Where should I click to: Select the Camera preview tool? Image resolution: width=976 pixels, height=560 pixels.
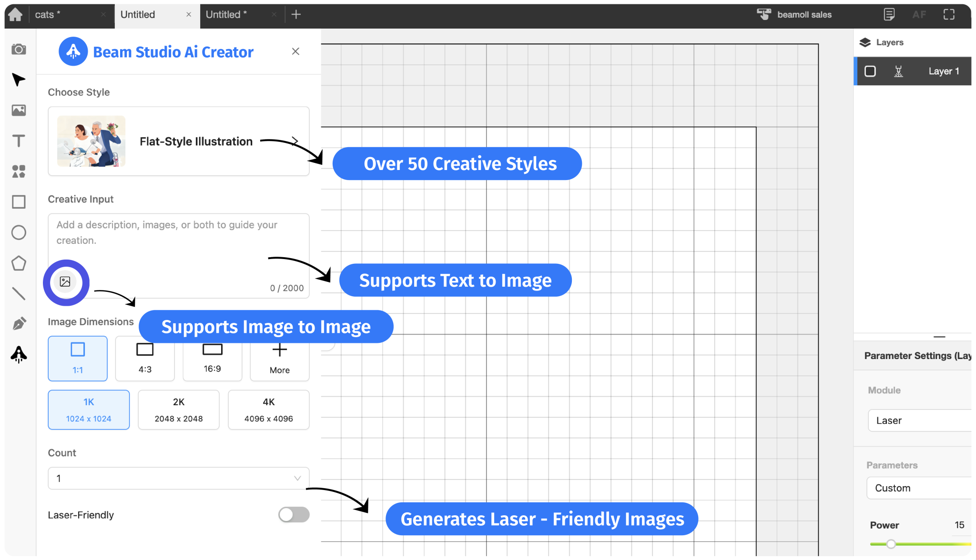pyautogui.click(x=19, y=49)
